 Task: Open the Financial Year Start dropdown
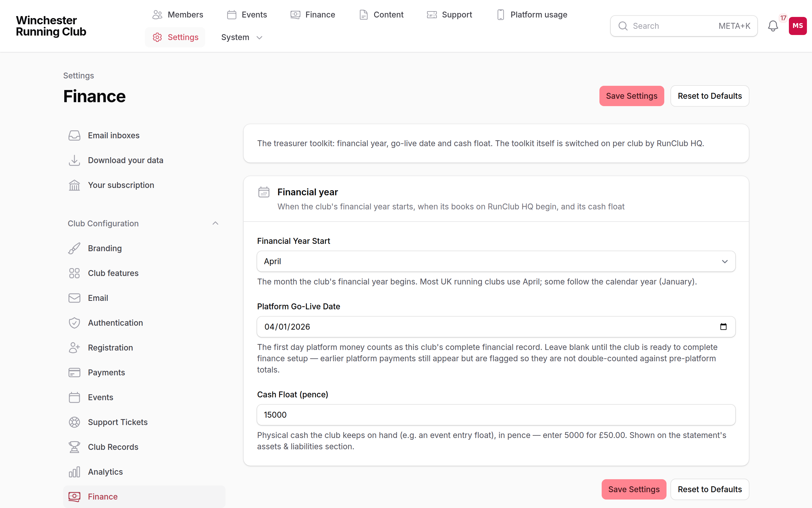(496, 261)
